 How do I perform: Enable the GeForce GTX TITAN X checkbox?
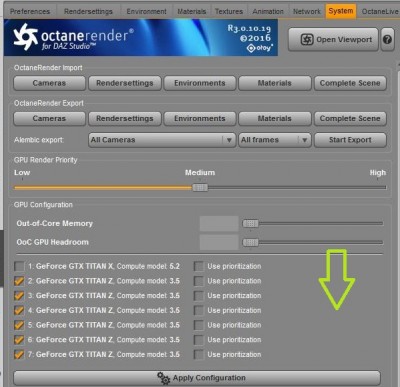click(x=19, y=266)
